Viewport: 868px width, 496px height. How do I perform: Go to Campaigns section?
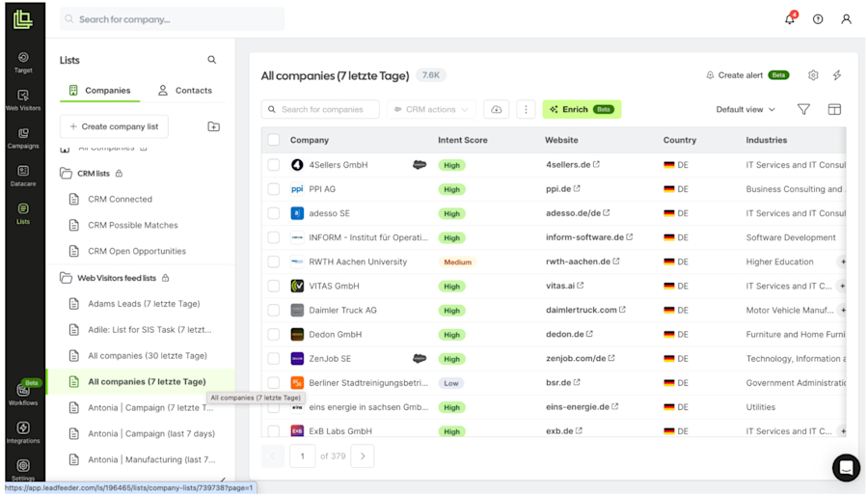[x=23, y=138]
